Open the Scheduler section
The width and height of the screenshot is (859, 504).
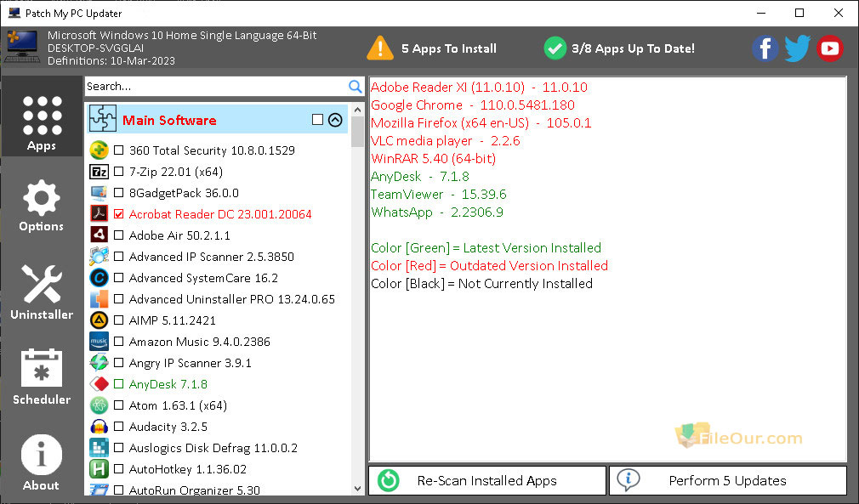tap(42, 377)
